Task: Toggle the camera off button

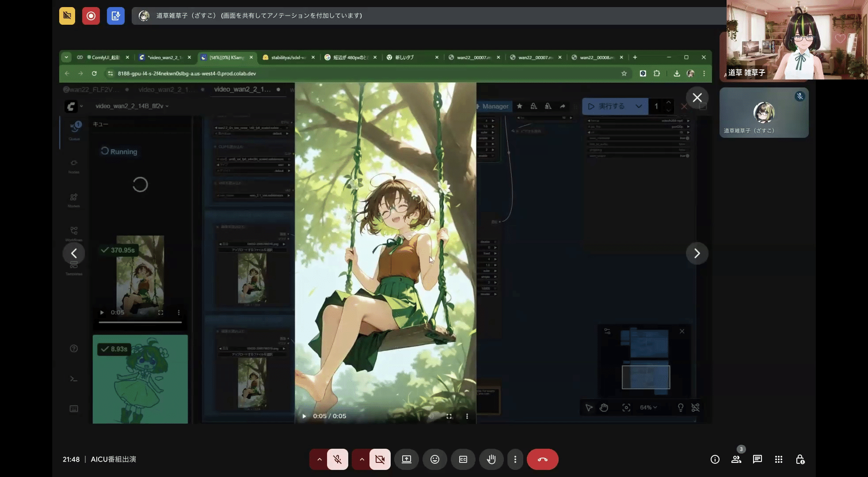Action: pos(380,459)
